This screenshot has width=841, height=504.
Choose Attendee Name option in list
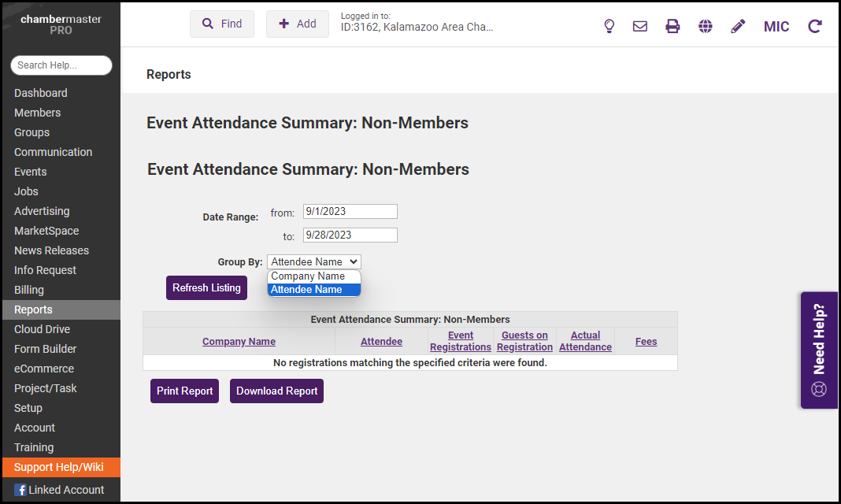pyautogui.click(x=307, y=290)
